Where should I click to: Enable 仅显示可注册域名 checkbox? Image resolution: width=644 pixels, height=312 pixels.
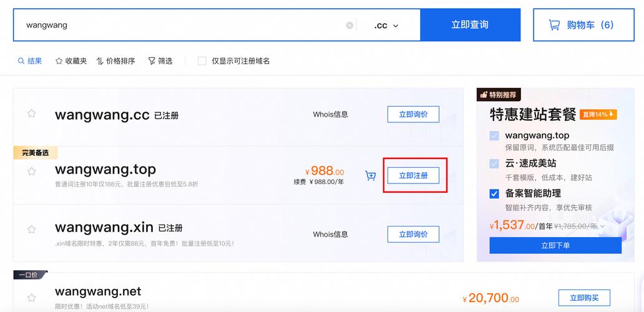point(202,61)
